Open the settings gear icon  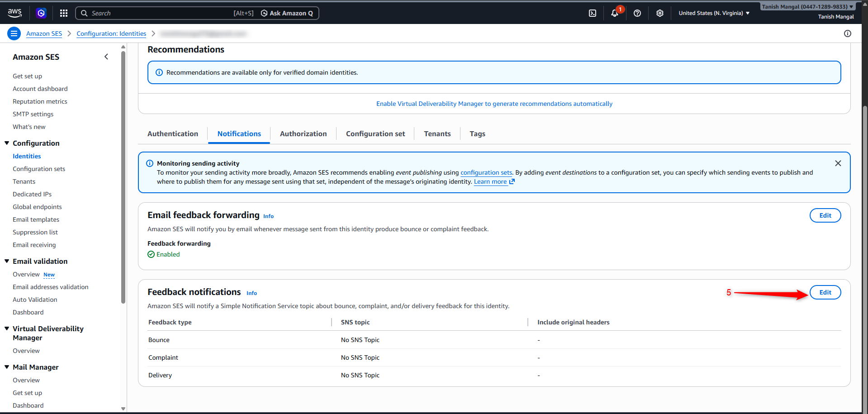click(660, 13)
